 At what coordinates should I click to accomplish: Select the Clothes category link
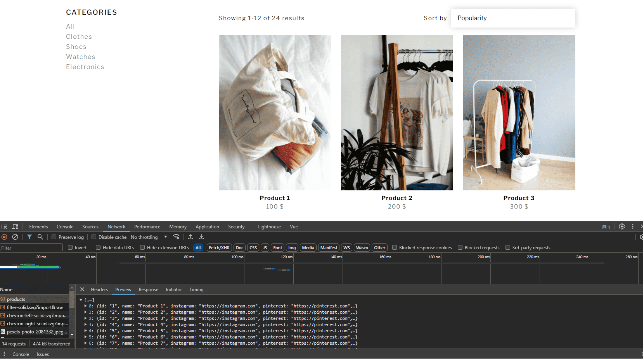click(x=79, y=36)
